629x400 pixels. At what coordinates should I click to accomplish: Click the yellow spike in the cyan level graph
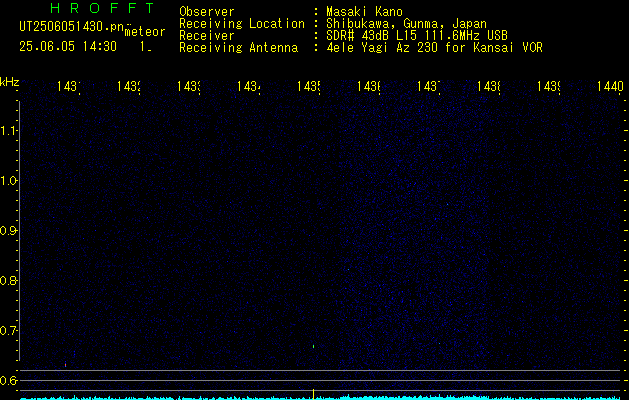click(x=313, y=393)
